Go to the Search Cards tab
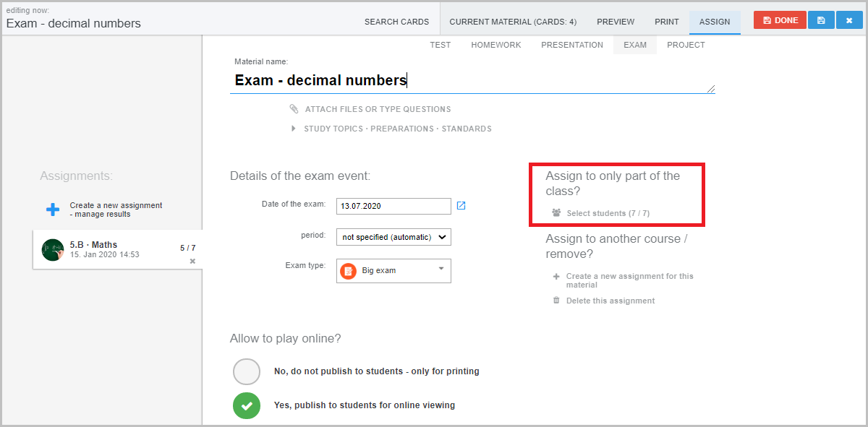The width and height of the screenshot is (868, 427). pyautogui.click(x=396, y=22)
